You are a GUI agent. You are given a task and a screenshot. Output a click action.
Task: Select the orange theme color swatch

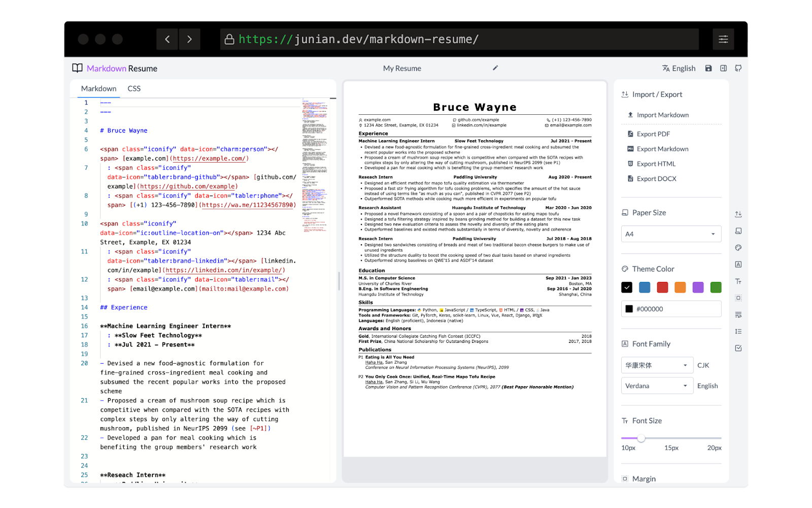click(680, 288)
